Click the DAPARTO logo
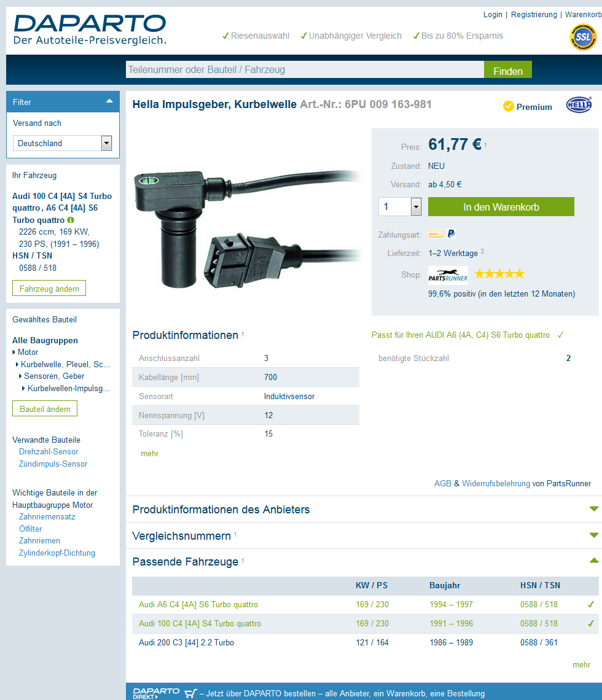Viewport: 602px width, 700px height. (x=90, y=30)
